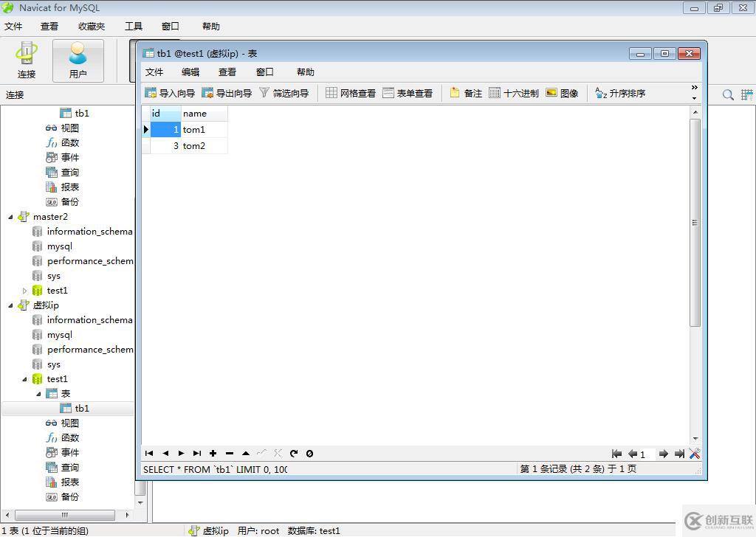The image size is (756, 537).
Task: Open 工具 tools menu
Action: pos(134,27)
